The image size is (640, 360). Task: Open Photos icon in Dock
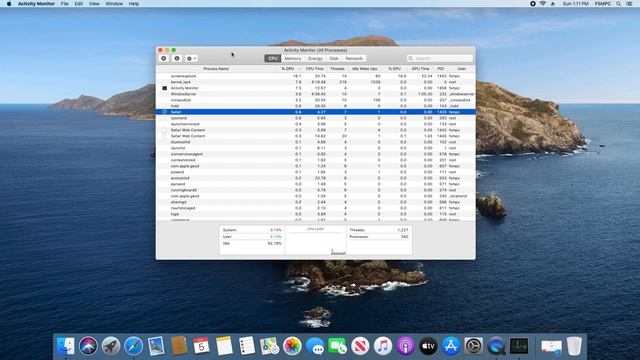pos(292,346)
